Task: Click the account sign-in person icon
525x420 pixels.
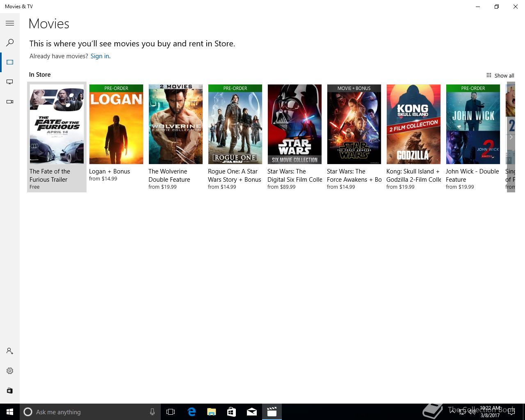Action: pos(10,351)
